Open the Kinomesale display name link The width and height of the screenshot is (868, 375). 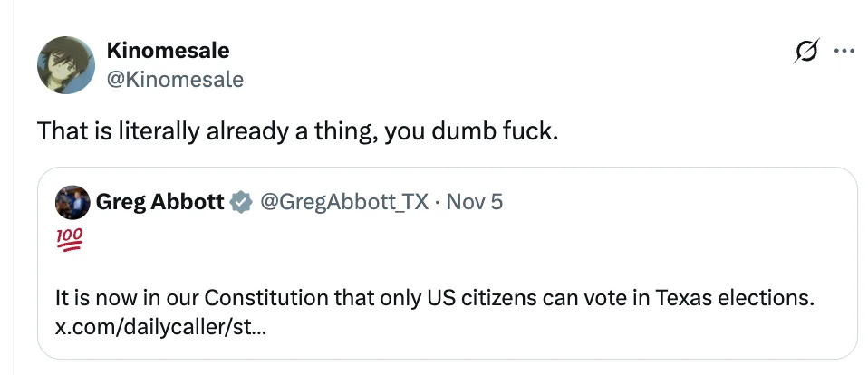(167, 51)
